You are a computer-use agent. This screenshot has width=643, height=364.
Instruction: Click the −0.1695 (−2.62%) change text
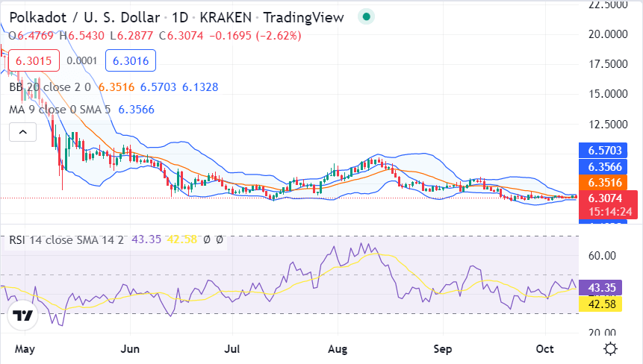coord(255,36)
